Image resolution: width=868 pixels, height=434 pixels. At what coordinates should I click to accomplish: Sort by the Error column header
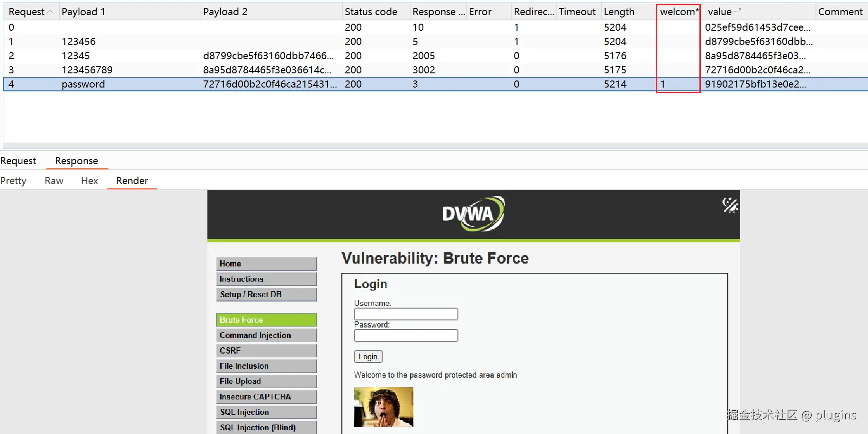click(x=489, y=12)
